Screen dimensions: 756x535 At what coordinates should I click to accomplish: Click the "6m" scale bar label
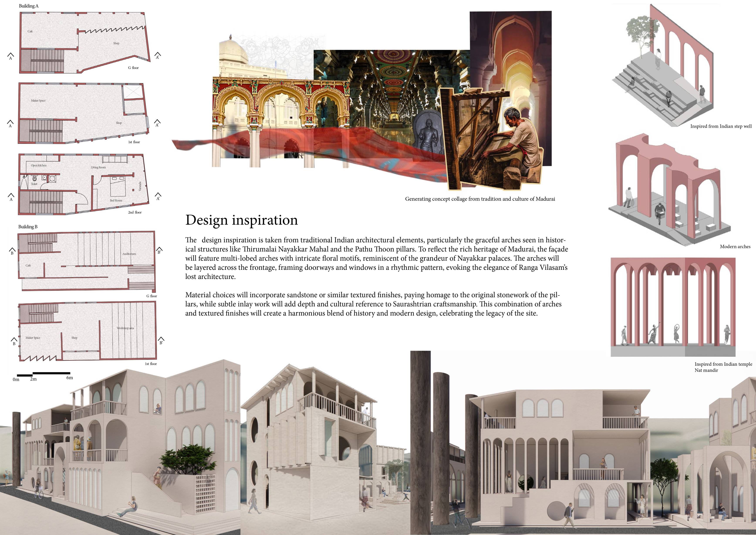coord(69,377)
